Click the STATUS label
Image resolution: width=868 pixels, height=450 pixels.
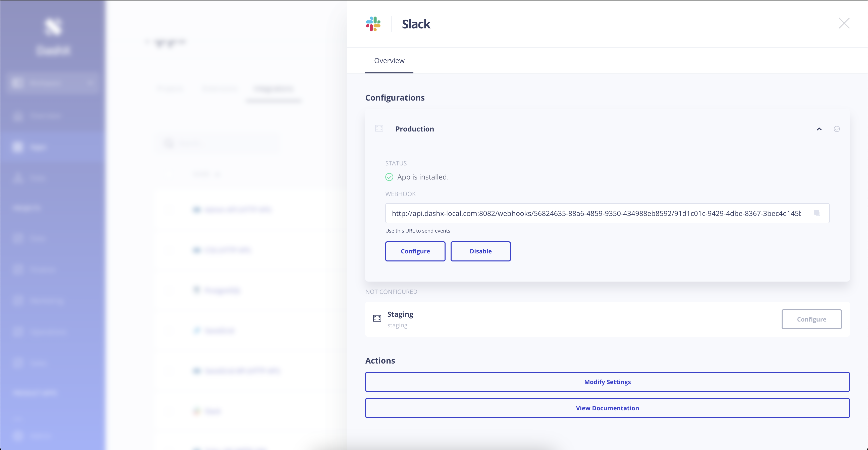(396, 163)
